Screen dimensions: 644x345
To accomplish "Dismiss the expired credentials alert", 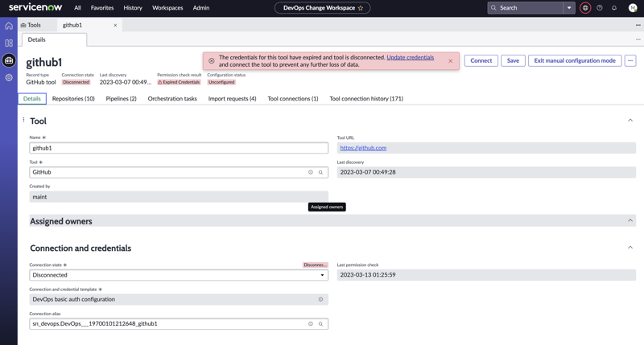I will click(451, 60).
